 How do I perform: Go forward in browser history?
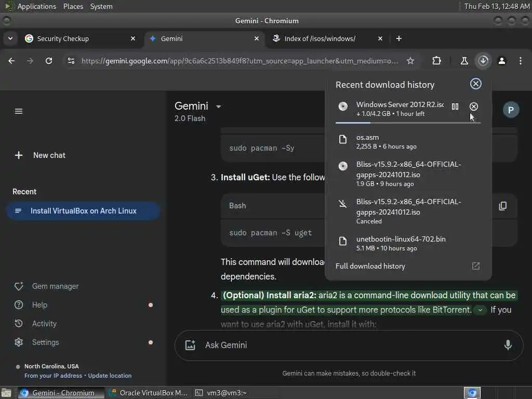30,61
